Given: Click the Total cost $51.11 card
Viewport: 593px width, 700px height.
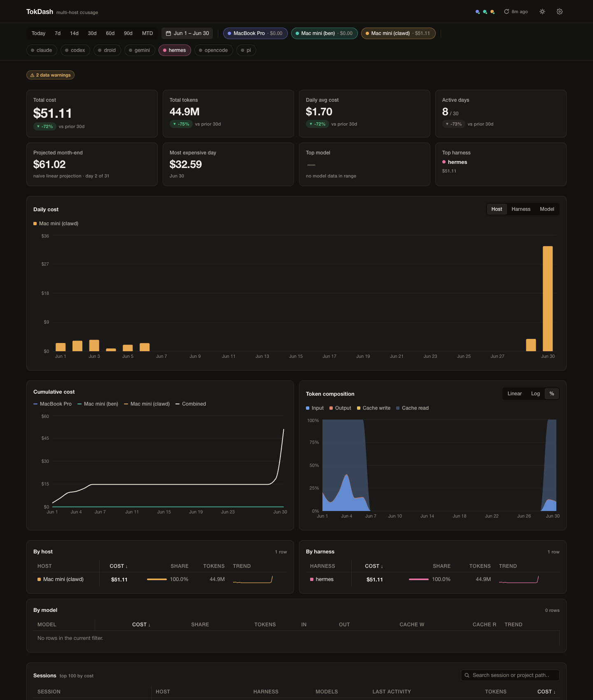Looking at the screenshot, I should click(x=92, y=114).
